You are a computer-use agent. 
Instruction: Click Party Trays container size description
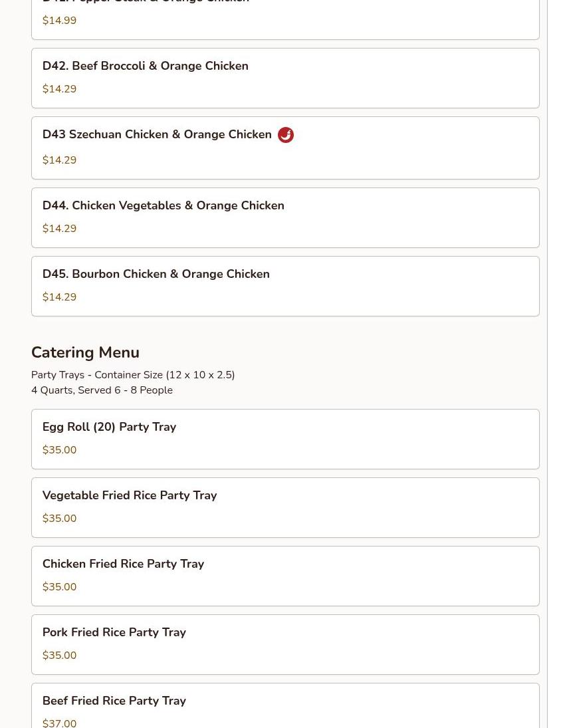133,375
